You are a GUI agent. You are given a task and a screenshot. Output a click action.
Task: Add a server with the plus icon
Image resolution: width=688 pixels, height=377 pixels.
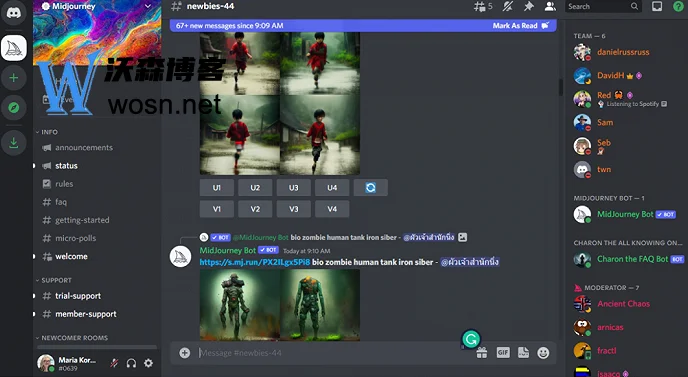coord(14,78)
